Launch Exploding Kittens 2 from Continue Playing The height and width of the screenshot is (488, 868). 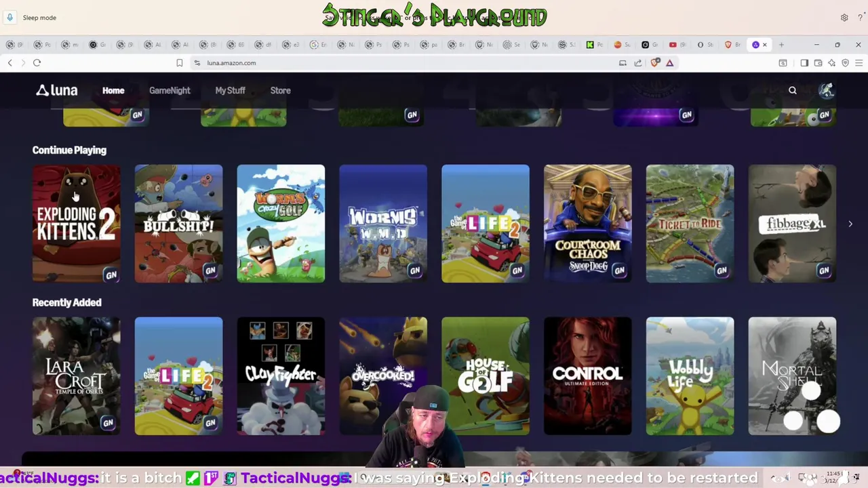click(77, 223)
